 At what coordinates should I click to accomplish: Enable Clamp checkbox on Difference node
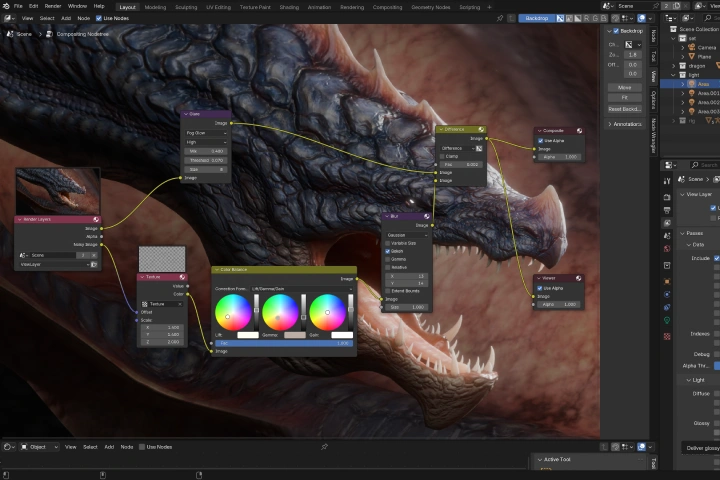tap(442, 156)
